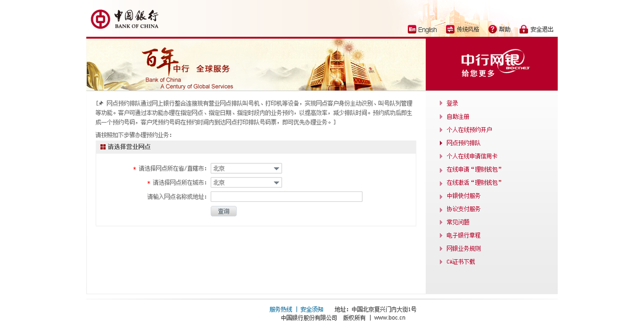Click the arrow bullet beside 自助注册
644x330 pixels.
point(441,117)
